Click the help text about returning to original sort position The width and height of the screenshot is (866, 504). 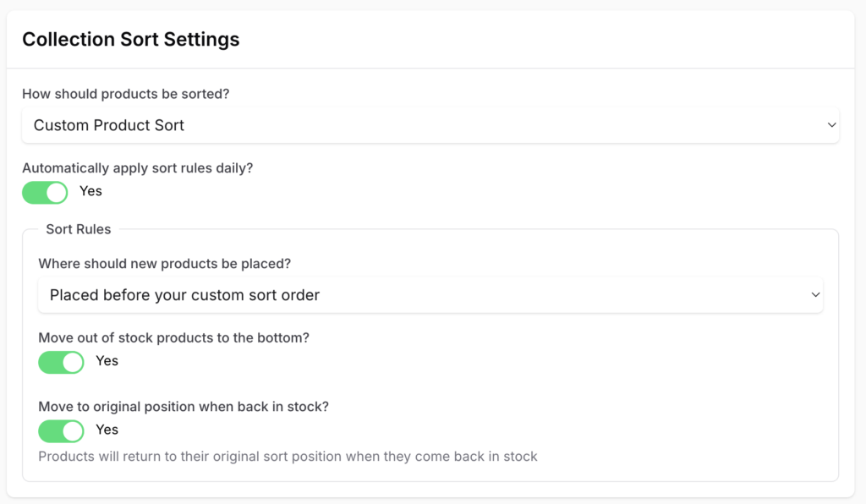[x=288, y=457]
